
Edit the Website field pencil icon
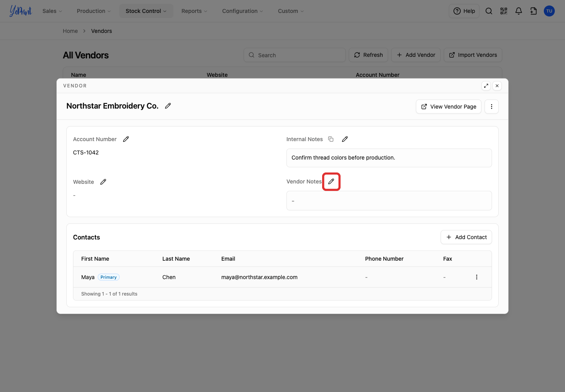[103, 182]
